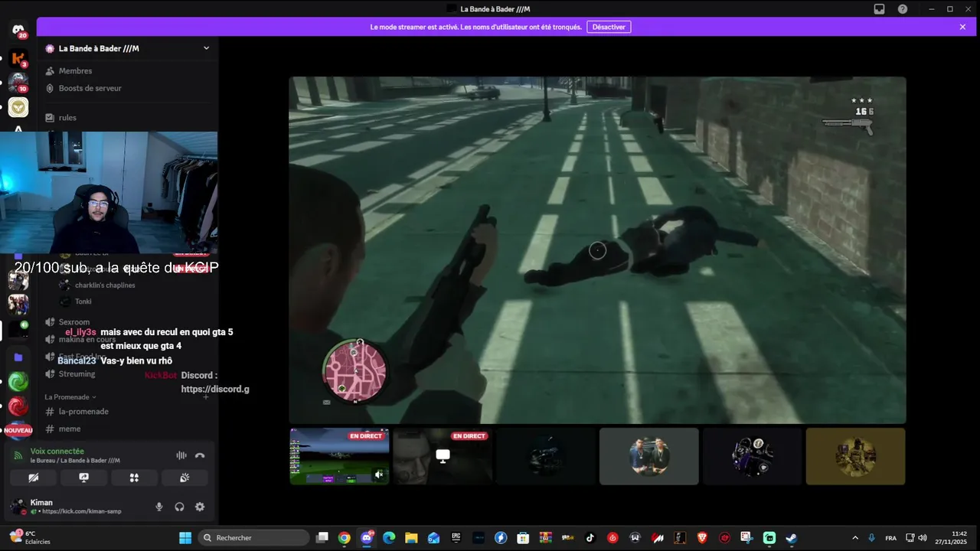The image size is (980, 551).
Task: Open Task View on the taskbar
Action: coord(322,538)
